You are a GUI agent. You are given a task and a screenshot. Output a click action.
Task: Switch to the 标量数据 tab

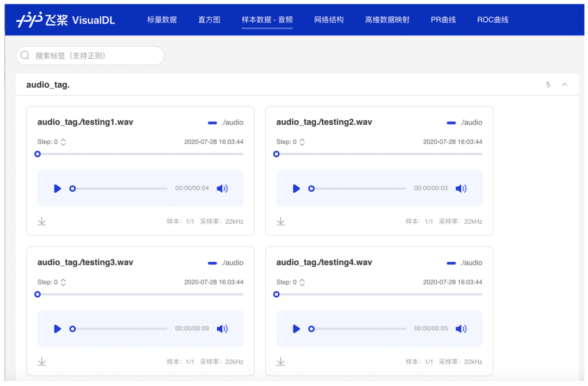[162, 19]
